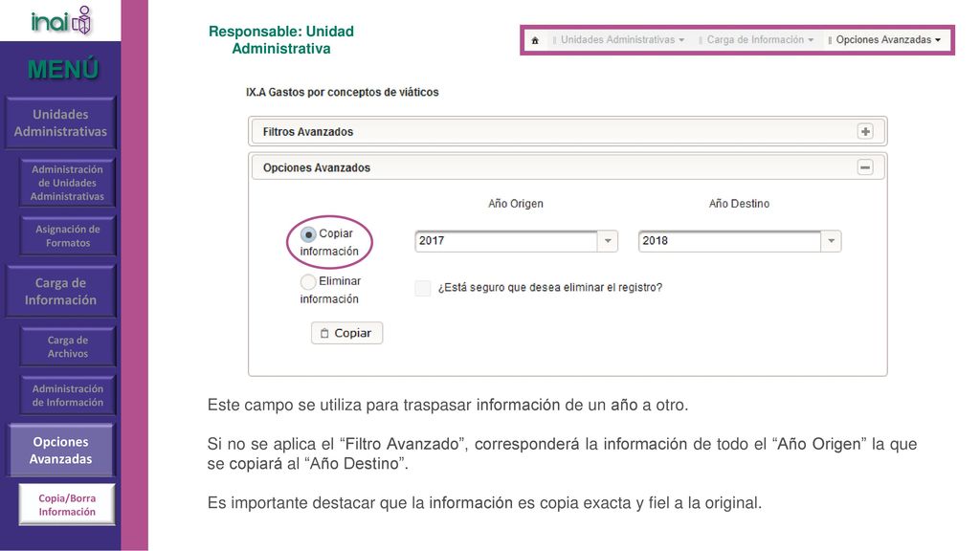Screen dimensions: 980x551
Task: Open the Año Destino dropdown arrow
Action: click(x=832, y=241)
